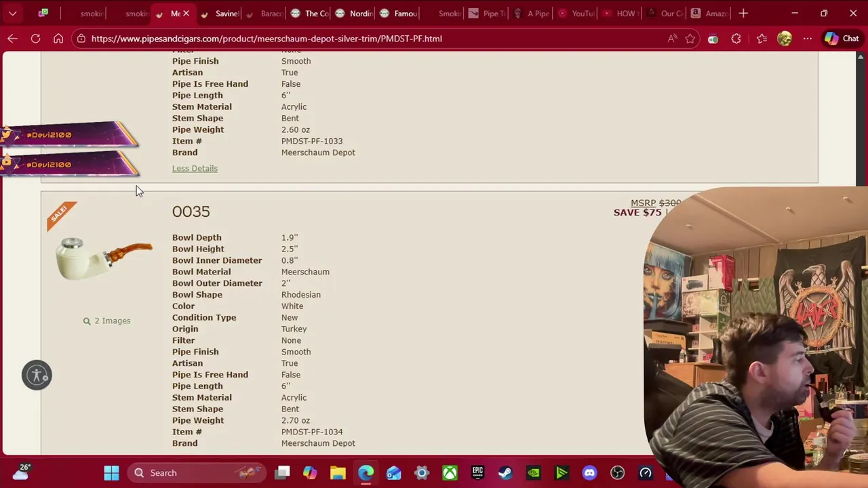View the 2 Images gallery link
Image resolution: width=868 pixels, height=488 pixels.
point(106,321)
